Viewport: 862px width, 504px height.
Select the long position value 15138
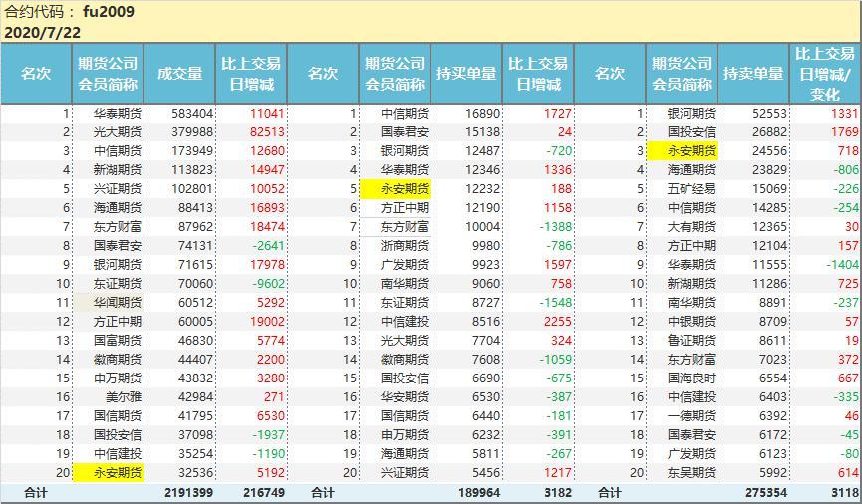click(483, 131)
